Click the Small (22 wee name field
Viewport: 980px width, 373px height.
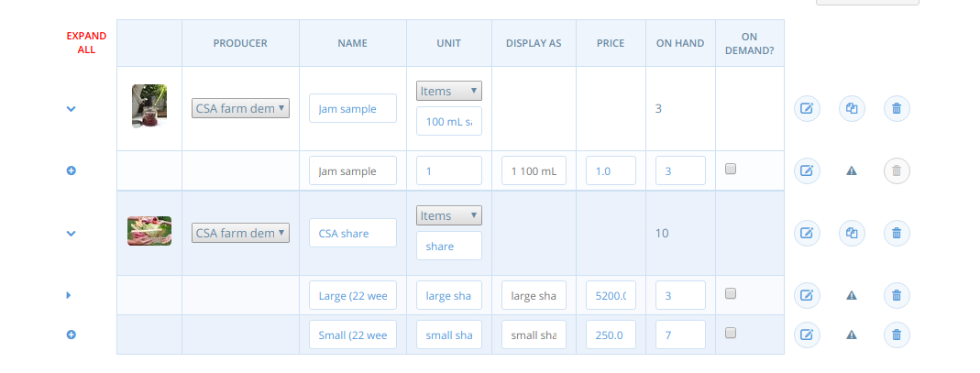pyautogui.click(x=353, y=335)
